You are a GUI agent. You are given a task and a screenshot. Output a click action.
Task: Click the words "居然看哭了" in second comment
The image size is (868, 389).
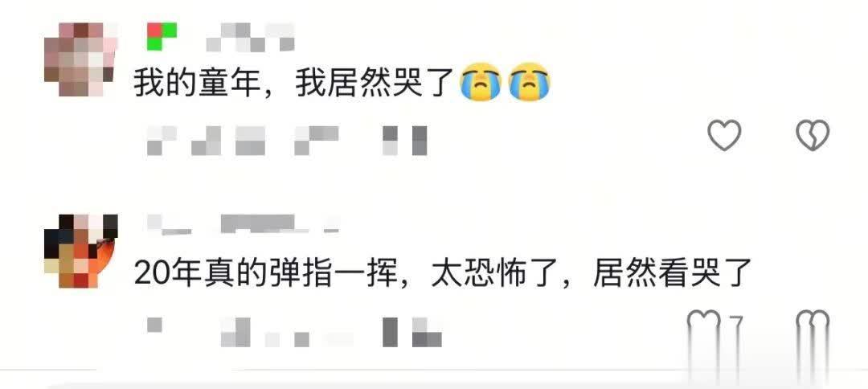click(673, 275)
